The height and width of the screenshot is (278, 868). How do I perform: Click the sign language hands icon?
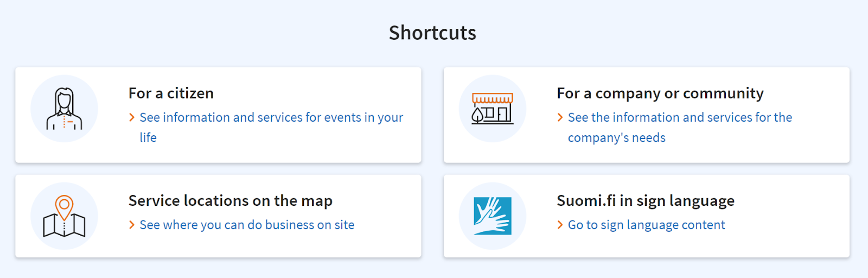pyautogui.click(x=492, y=216)
